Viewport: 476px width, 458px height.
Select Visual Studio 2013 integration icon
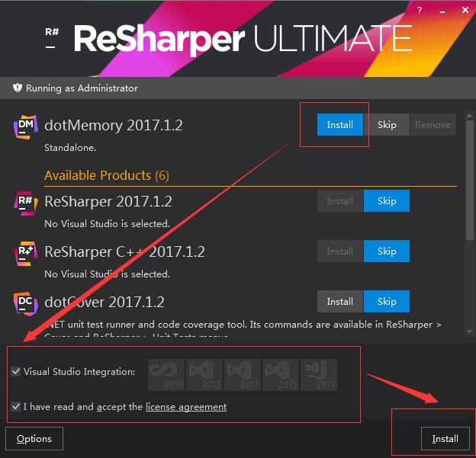pos(243,375)
